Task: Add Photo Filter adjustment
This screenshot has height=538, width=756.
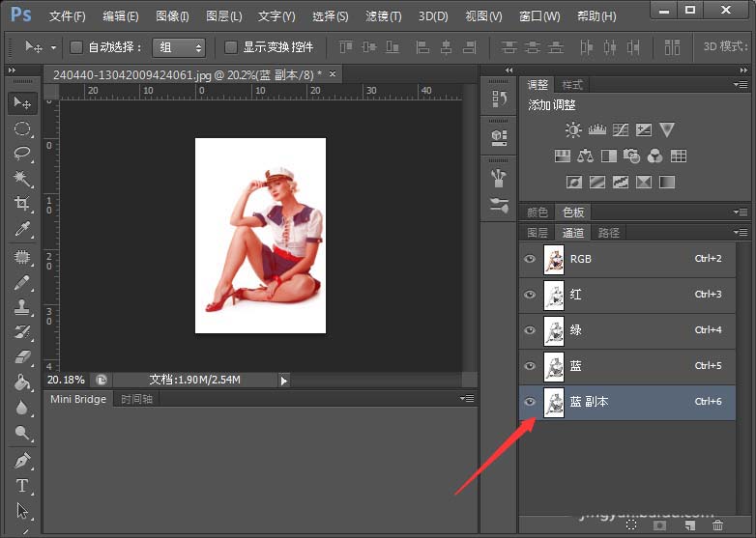Action: click(631, 156)
